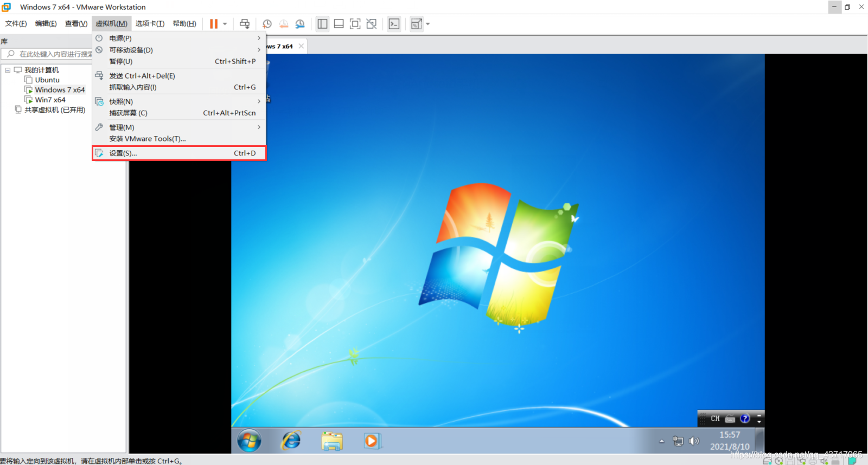Image resolution: width=868 pixels, height=465 pixels.
Task: Toggle the library sidebar view icon
Action: click(322, 24)
